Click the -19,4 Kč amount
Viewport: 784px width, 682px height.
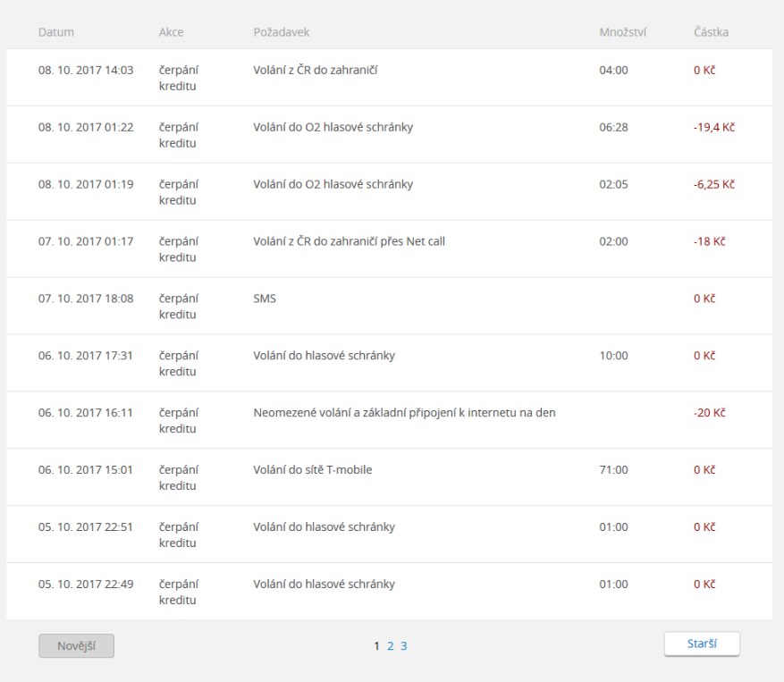pos(713,127)
